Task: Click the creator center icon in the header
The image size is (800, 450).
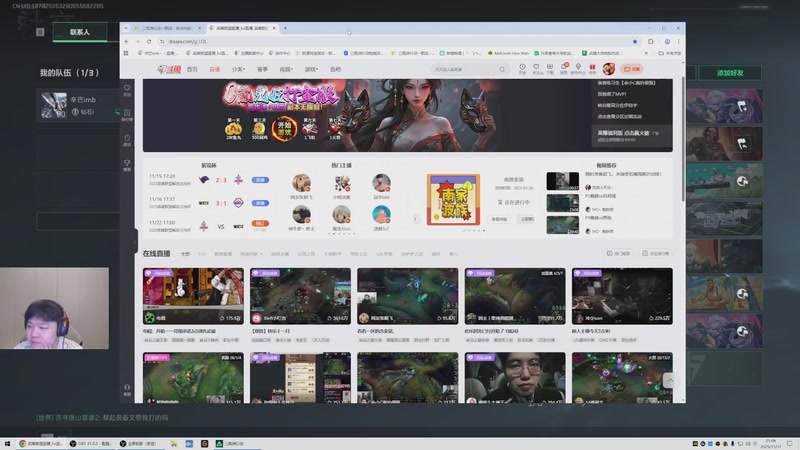Action: tap(578, 69)
